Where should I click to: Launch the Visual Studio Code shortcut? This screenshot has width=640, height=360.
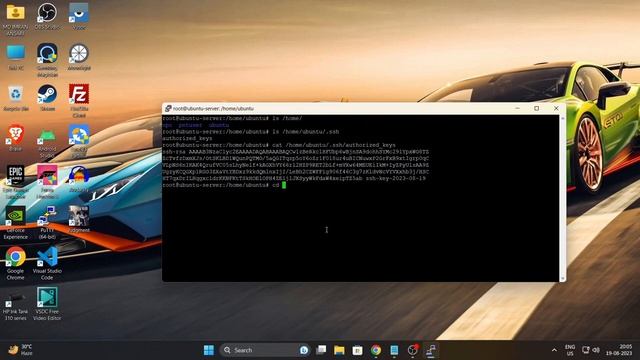coord(47,263)
